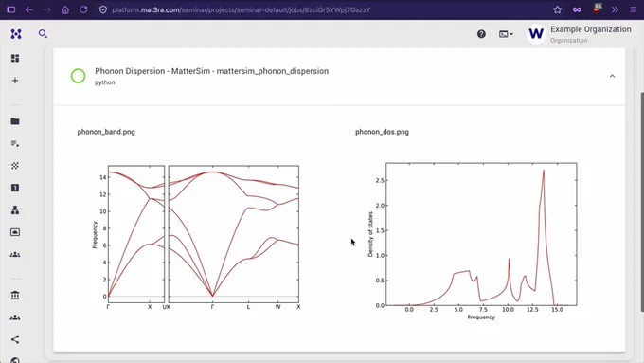Click the Mat3ra logo icon
This screenshot has height=363, width=644.
click(x=16, y=34)
